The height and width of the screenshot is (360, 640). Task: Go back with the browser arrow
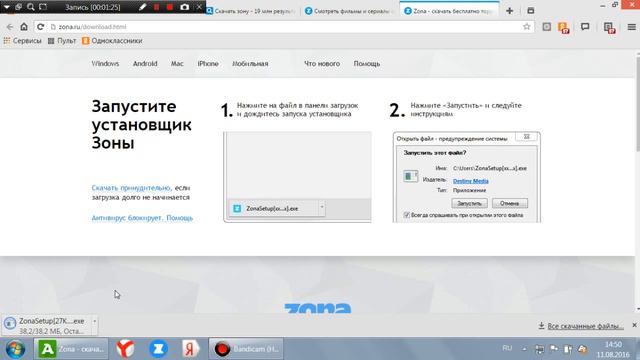(x=10, y=27)
